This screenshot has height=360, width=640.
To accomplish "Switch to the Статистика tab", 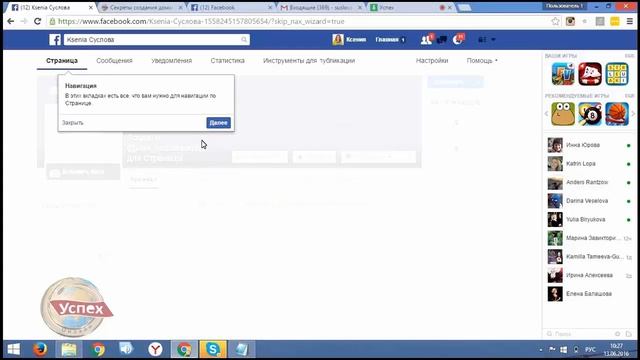I will pyautogui.click(x=227, y=60).
